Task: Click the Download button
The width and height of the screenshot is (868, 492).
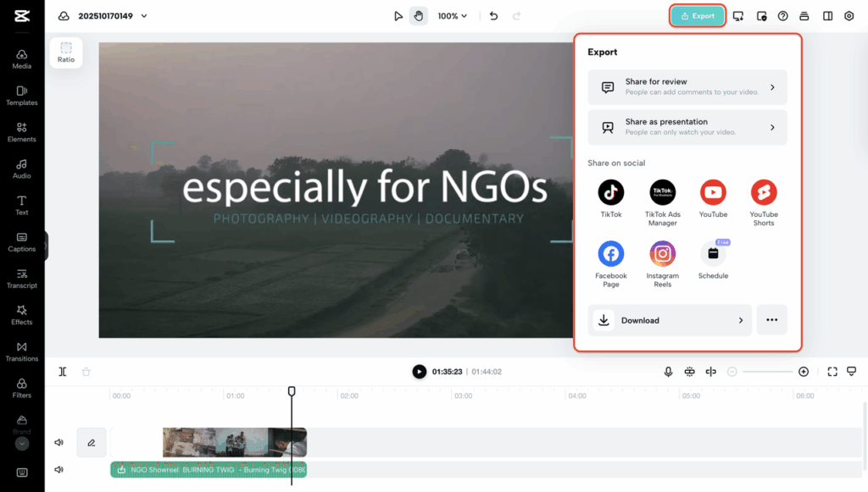Action: tap(670, 320)
